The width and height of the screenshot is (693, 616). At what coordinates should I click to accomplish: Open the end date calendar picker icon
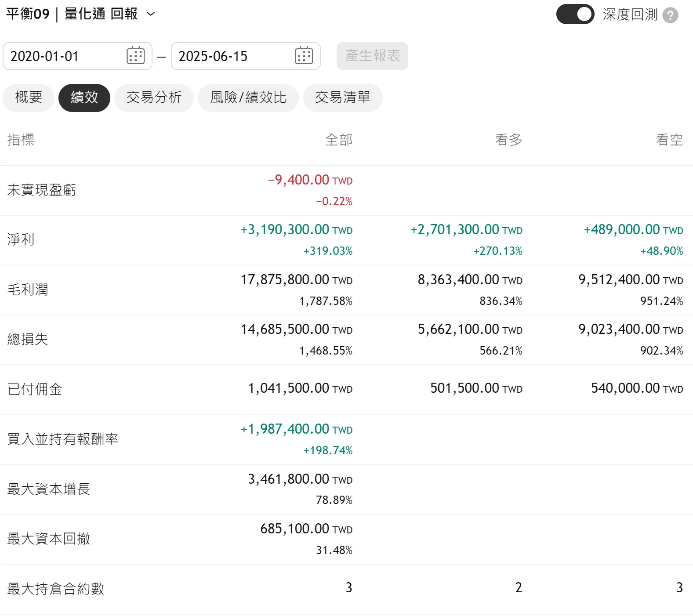coord(304,56)
